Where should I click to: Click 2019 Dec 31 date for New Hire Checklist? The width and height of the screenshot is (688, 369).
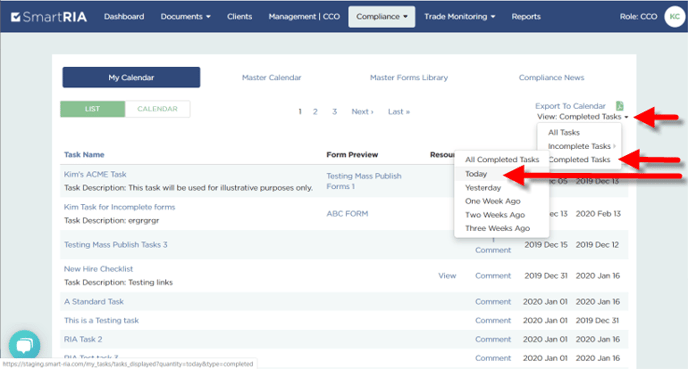(x=546, y=276)
